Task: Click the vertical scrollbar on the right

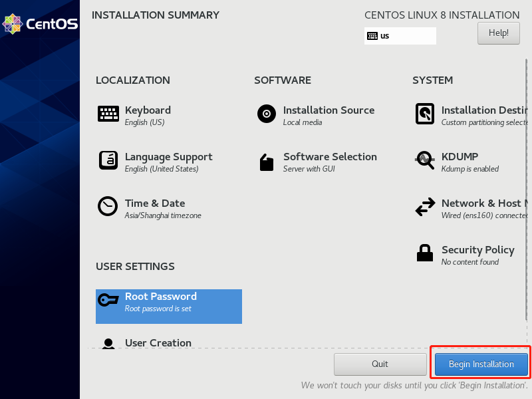Action: coord(526,190)
